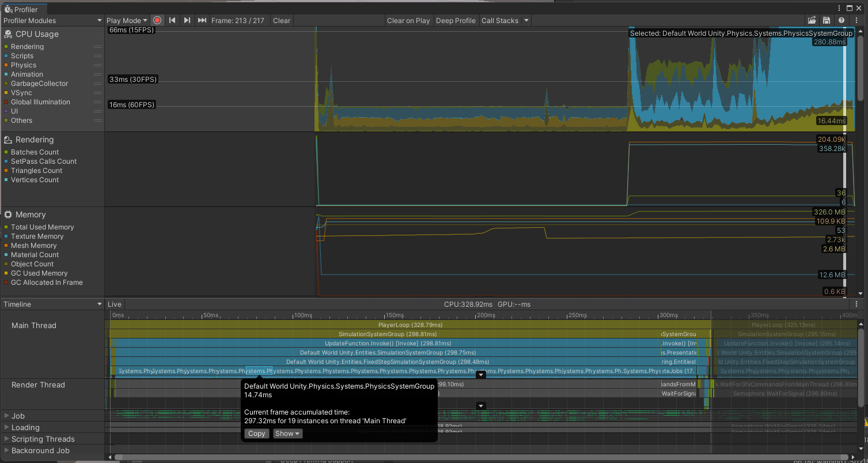This screenshot has width=868, height=463.
Task: Hide the Physics category in the CPU chart
Action: 6,65
